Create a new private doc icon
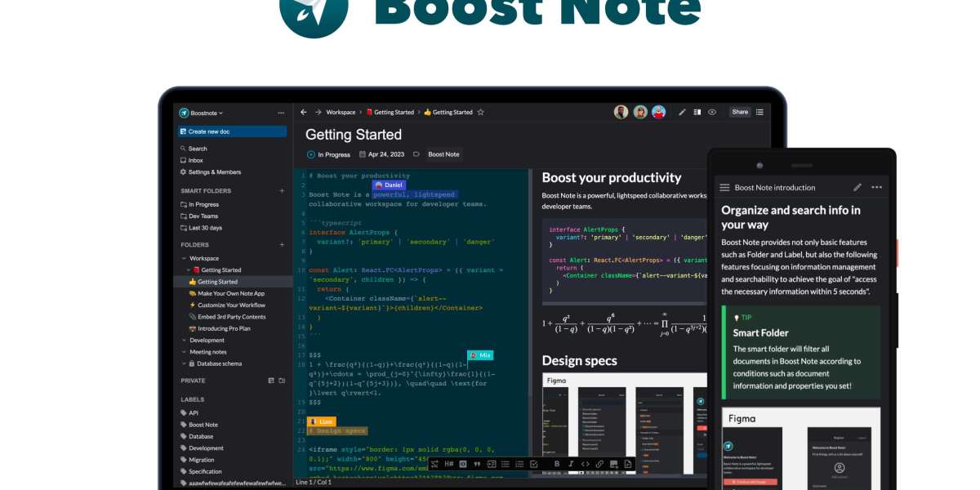Screen dimensions: 980x490 [271, 381]
